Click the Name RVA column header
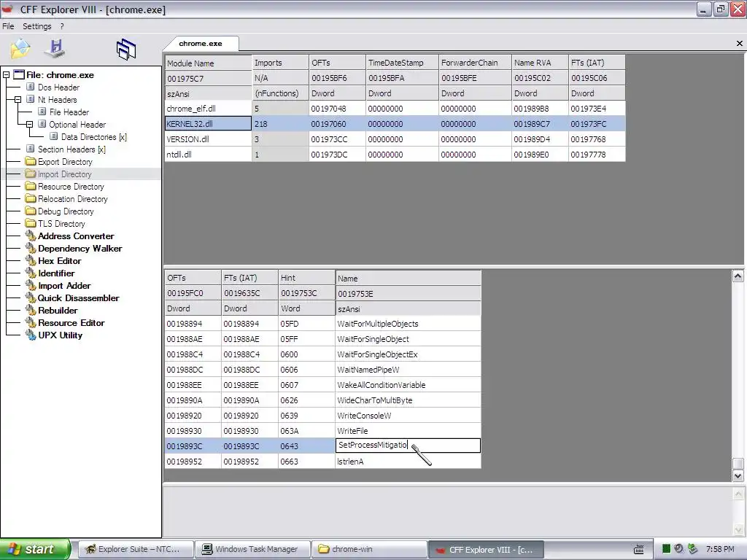Image resolution: width=747 pixels, height=560 pixels. point(540,63)
